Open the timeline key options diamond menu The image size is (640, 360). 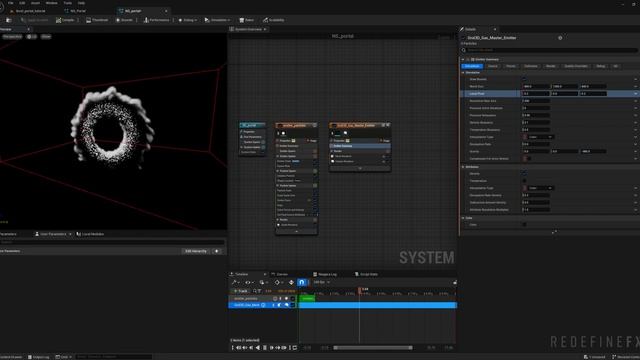pyautogui.click(x=278, y=282)
